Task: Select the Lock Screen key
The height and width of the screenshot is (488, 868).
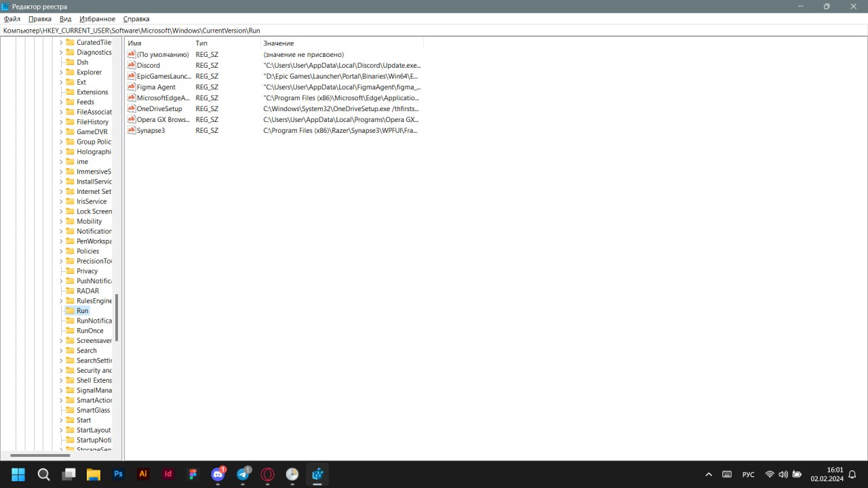Action: pyautogui.click(x=94, y=211)
